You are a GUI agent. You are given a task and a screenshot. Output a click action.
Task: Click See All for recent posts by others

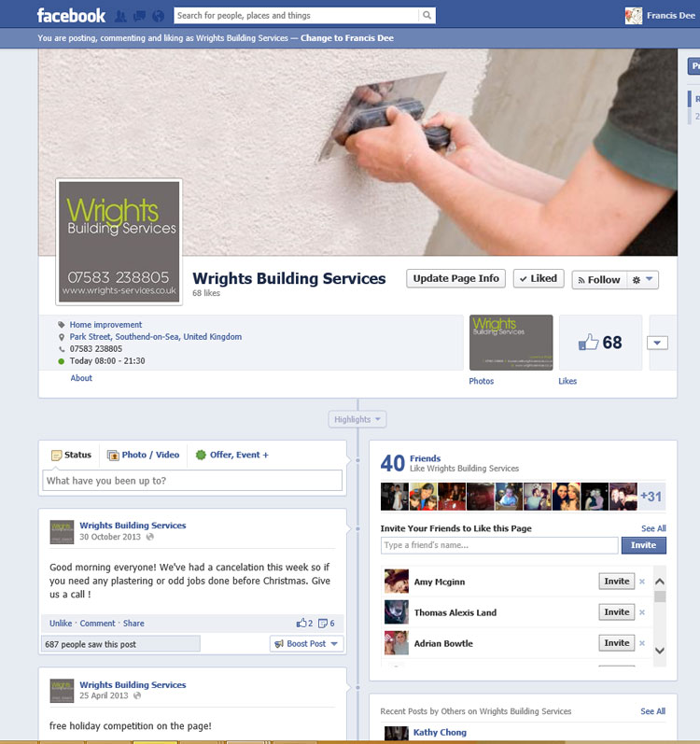[x=652, y=710]
